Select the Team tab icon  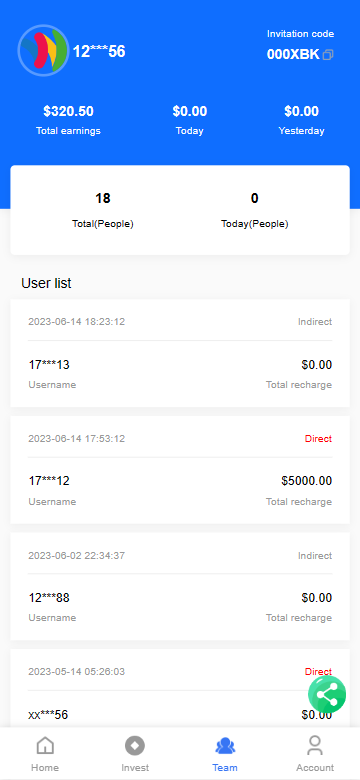pyautogui.click(x=225, y=746)
